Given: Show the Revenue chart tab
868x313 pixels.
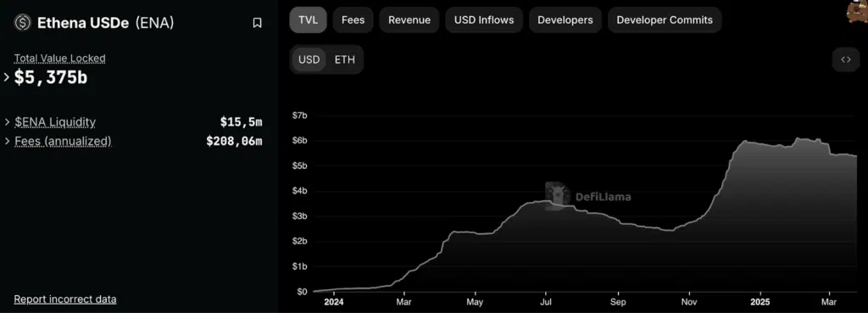Looking at the screenshot, I should (x=409, y=20).
